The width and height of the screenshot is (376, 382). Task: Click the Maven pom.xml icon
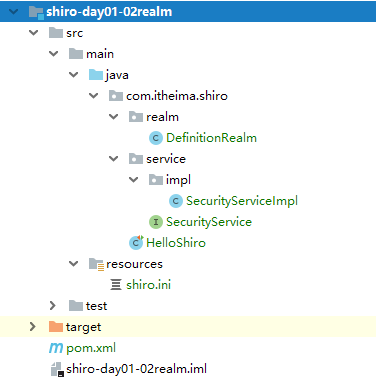coord(56,348)
